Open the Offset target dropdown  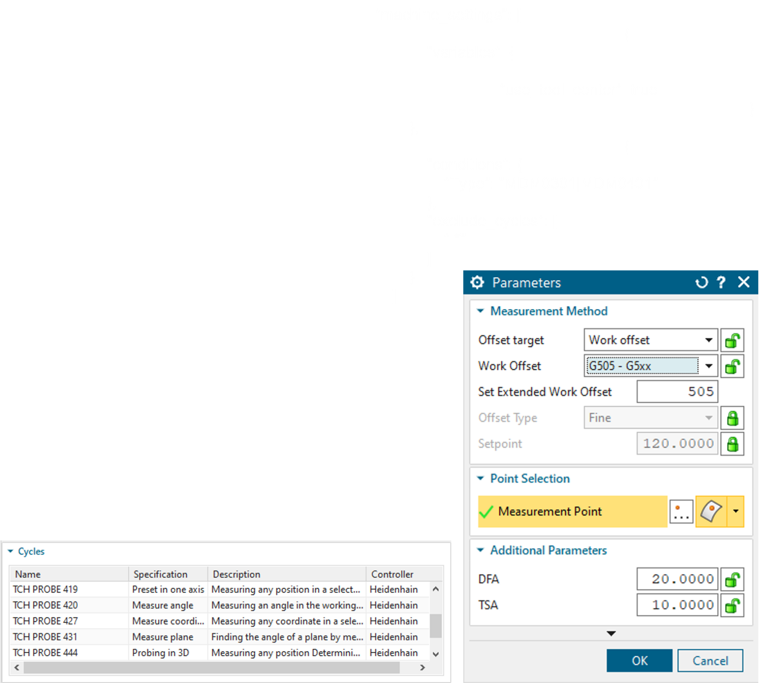pyautogui.click(x=709, y=340)
